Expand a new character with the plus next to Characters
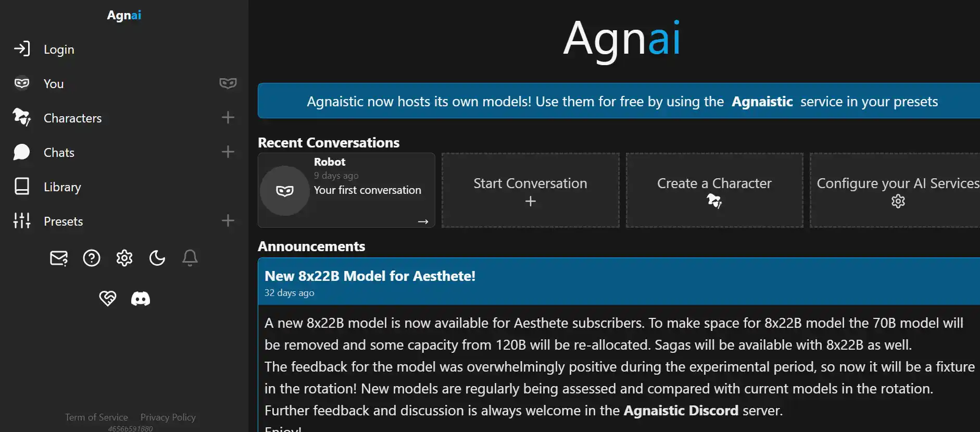980x432 pixels. [228, 117]
